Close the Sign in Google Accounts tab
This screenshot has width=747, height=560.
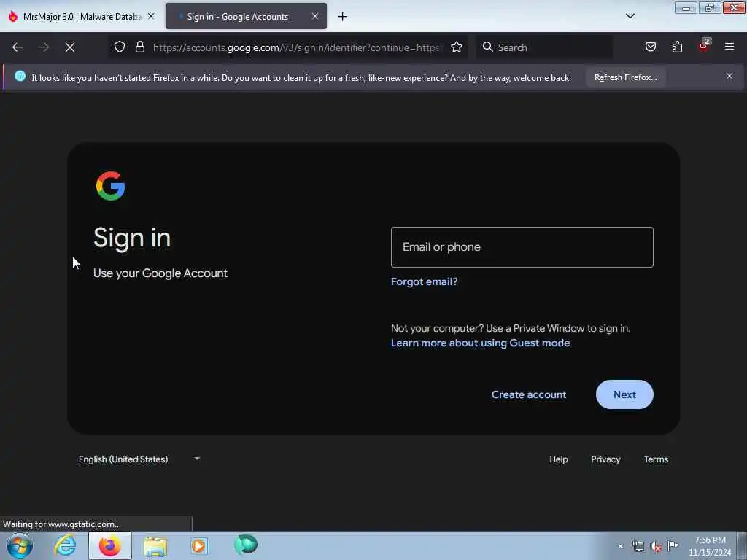click(315, 16)
